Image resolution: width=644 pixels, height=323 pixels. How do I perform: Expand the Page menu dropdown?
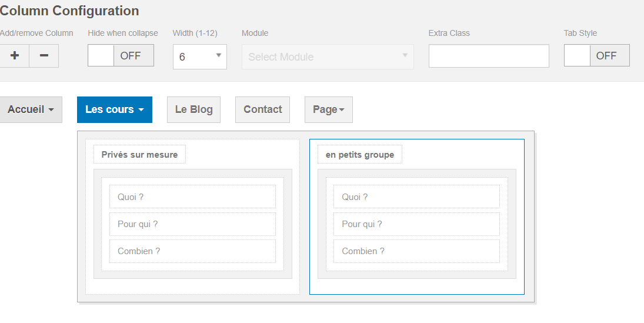[x=329, y=109]
